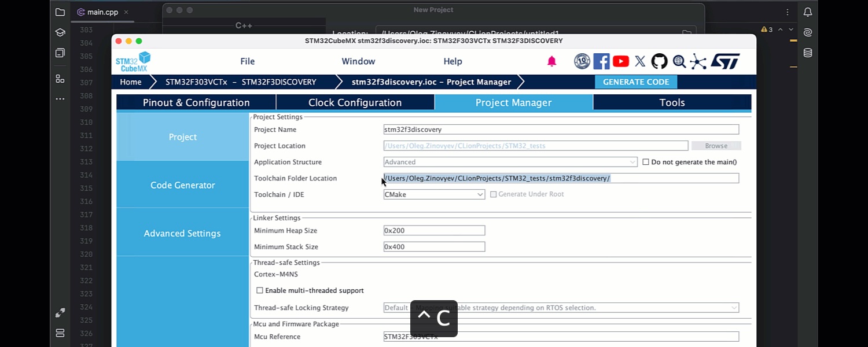
Task: Click into the Project Name field
Action: pos(561,130)
